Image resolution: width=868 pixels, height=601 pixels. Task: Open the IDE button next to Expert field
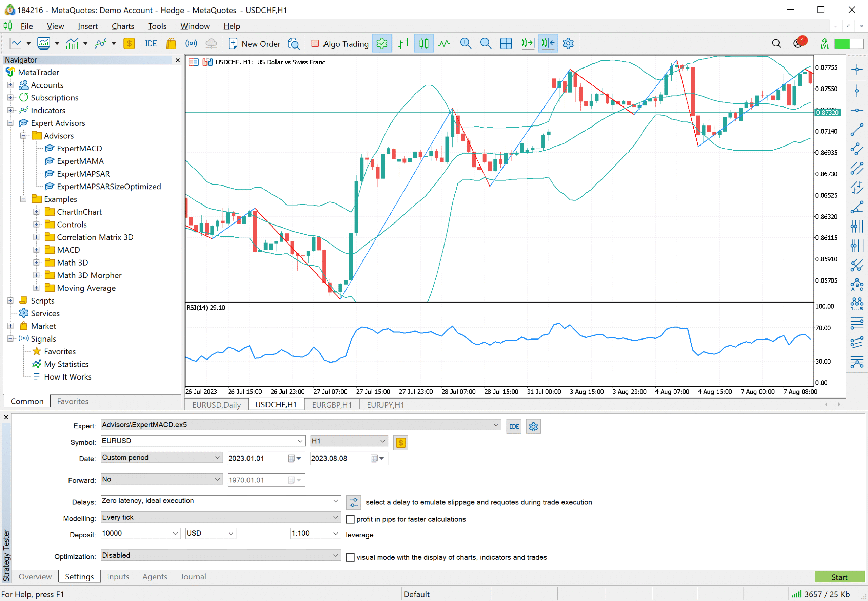point(513,426)
